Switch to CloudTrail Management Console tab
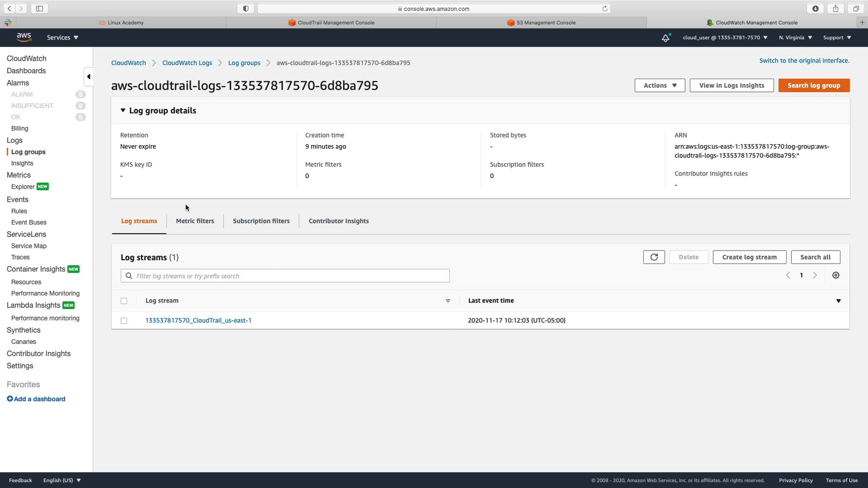The image size is (868, 488). point(331,22)
